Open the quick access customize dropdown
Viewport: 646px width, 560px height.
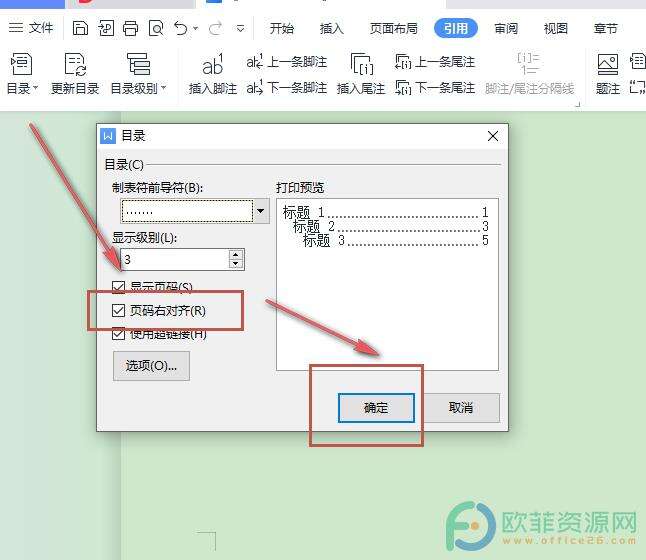240,29
